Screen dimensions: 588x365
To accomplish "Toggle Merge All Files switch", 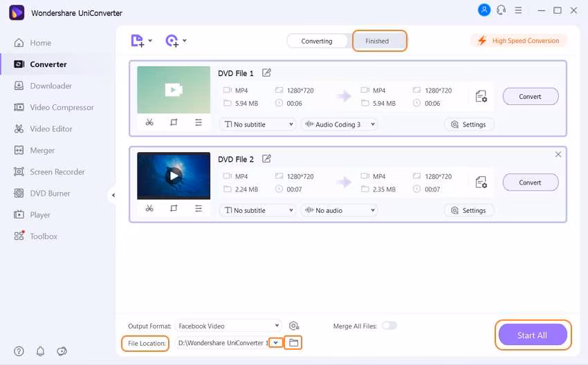I will [389, 326].
